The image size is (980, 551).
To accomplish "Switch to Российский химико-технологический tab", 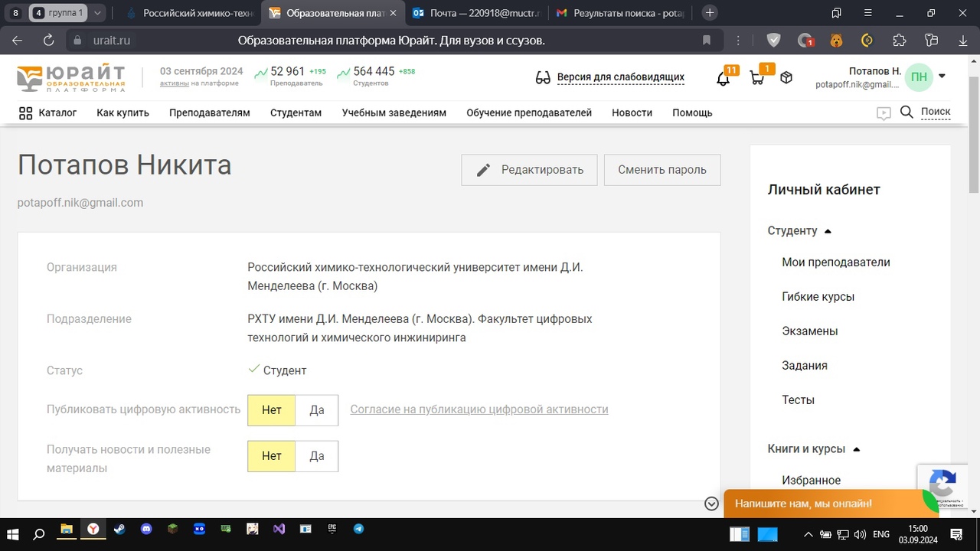I will (191, 13).
